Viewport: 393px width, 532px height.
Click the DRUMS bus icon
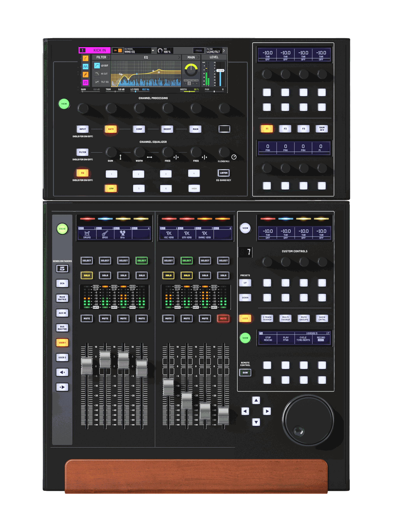[x=87, y=234]
